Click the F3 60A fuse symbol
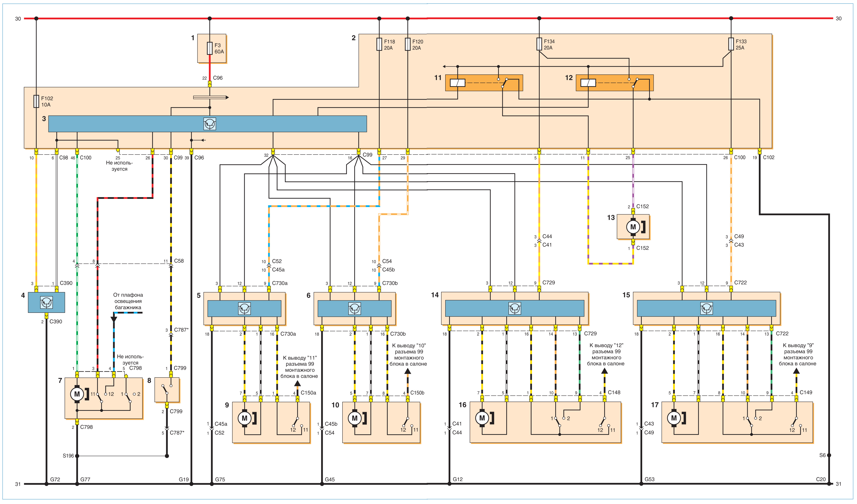The height and width of the screenshot is (504, 857). click(x=209, y=48)
